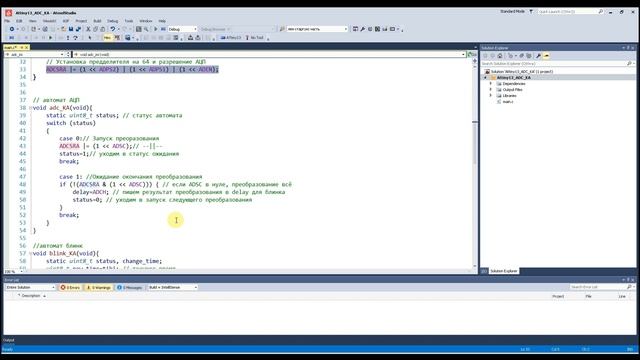Sort by the Description column header
The image size is (640, 360).
click(31, 296)
